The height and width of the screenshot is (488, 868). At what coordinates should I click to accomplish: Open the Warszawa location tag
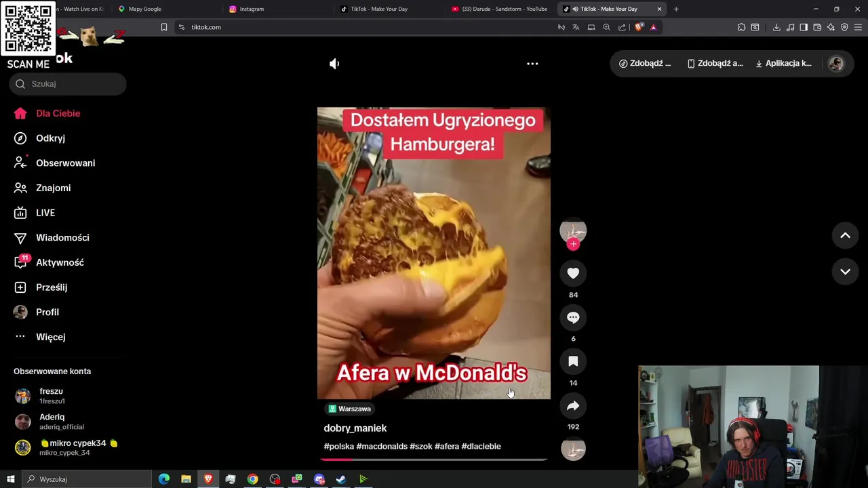[350, 409]
